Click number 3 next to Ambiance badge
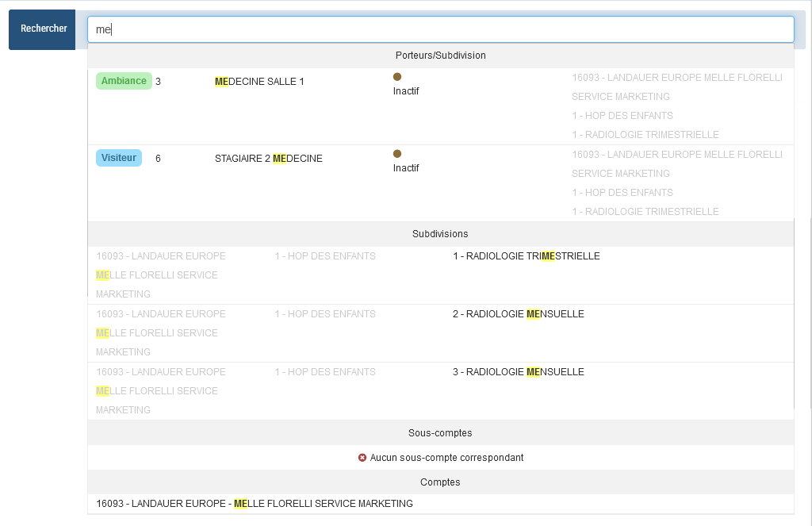Image resolution: width=812 pixels, height=526 pixels. (158, 82)
